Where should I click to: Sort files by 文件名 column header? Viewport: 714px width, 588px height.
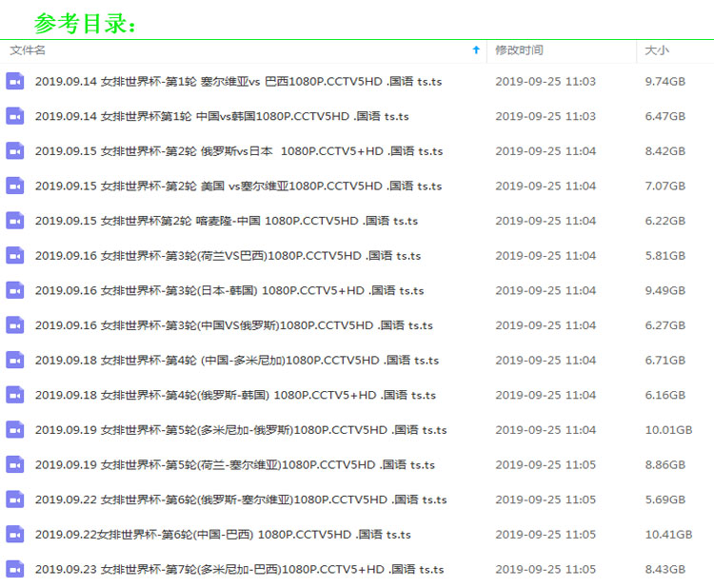point(28,49)
